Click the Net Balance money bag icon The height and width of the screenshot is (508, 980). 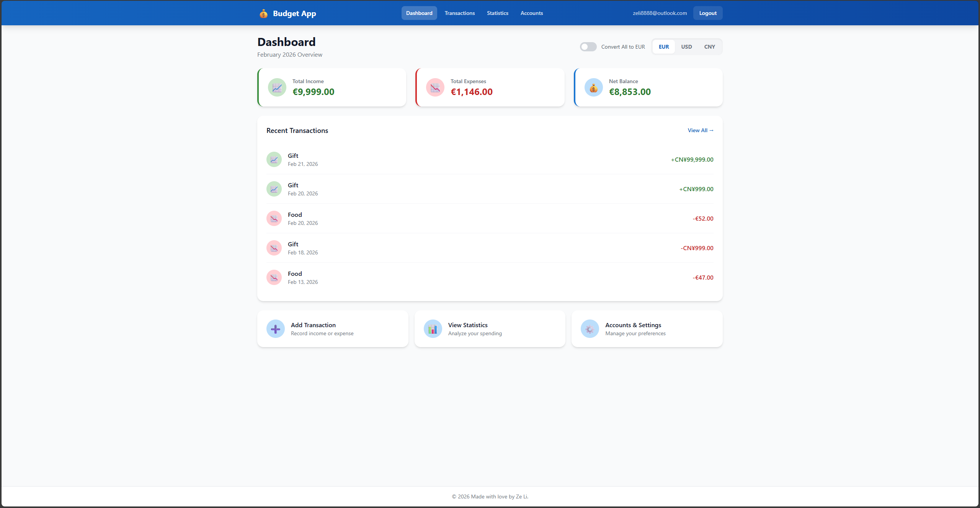pos(593,87)
